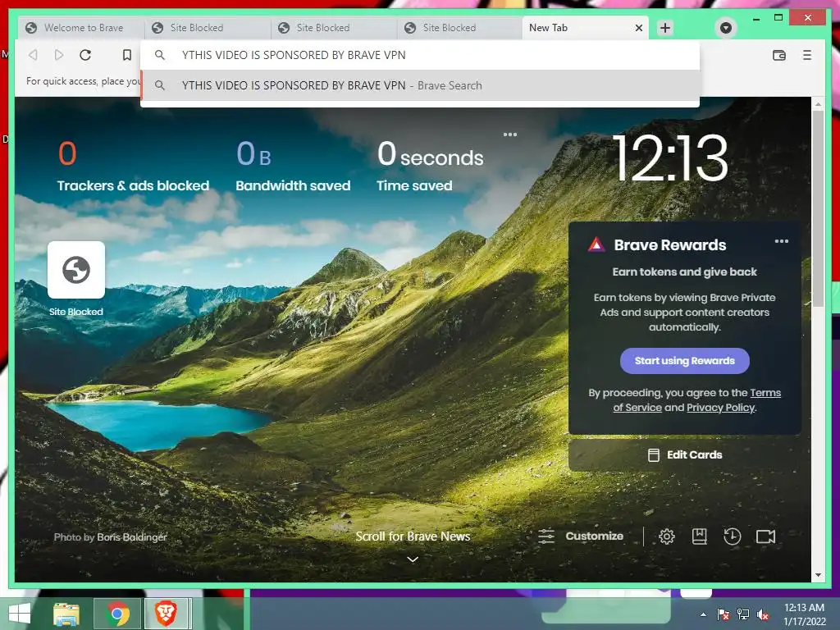Open the Site Blocked top site tile
This screenshot has height=630, width=840.
click(76, 269)
